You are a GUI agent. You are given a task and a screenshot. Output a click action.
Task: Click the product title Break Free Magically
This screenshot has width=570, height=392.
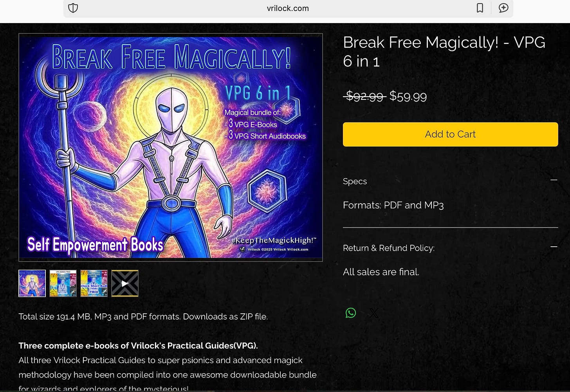pyautogui.click(x=444, y=52)
